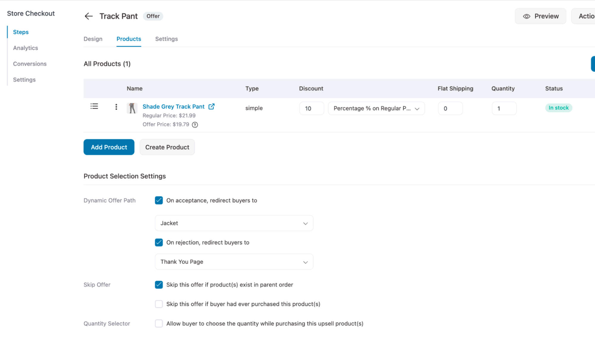Click the Track Pant page title

pyautogui.click(x=118, y=16)
